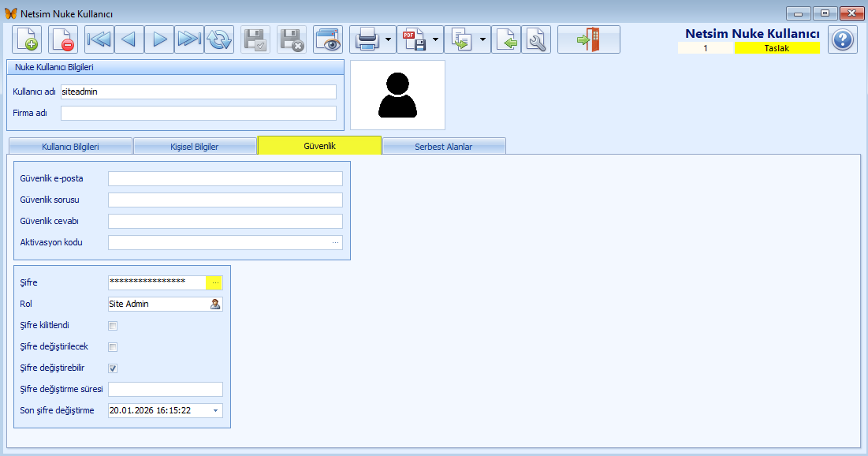Open printer options dropdown arrow
The height and width of the screenshot is (456, 868).
tap(388, 39)
